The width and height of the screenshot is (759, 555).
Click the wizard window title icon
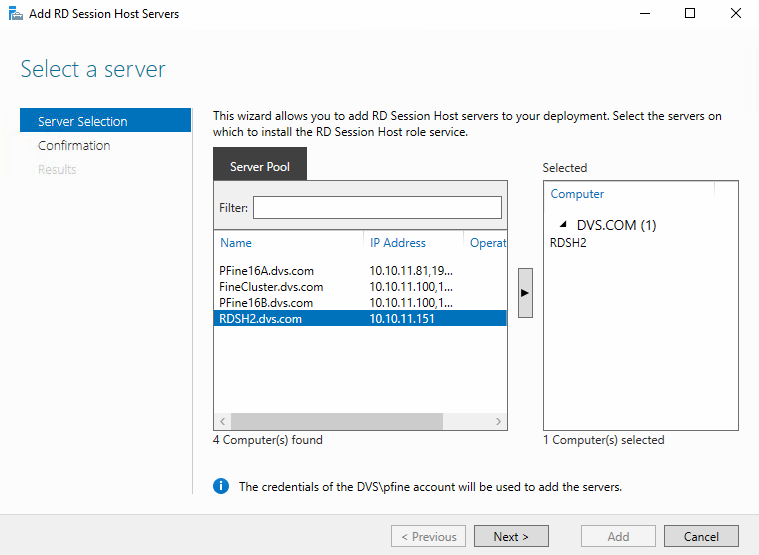pos(15,14)
